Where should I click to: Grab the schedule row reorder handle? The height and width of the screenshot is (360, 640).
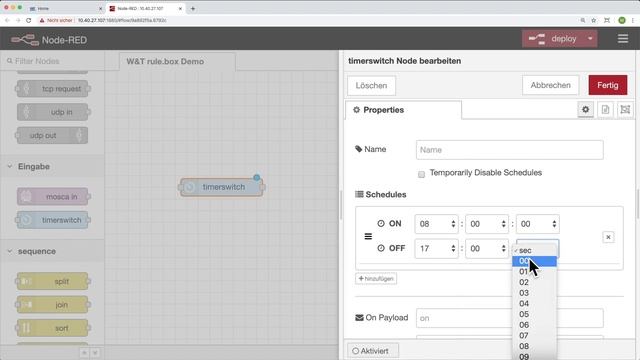coord(368,236)
